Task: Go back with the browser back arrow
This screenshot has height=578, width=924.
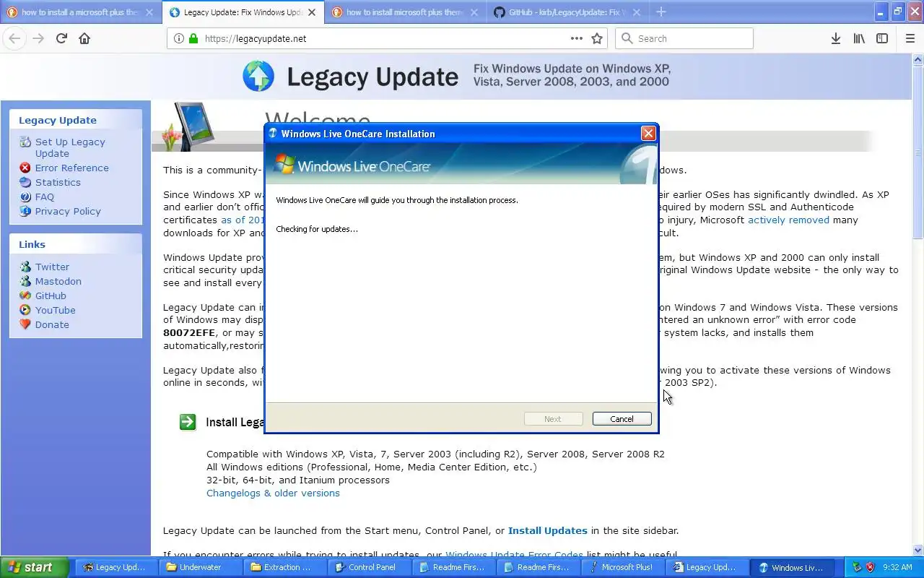Action: pyautogui.click(x=14, y=38)
